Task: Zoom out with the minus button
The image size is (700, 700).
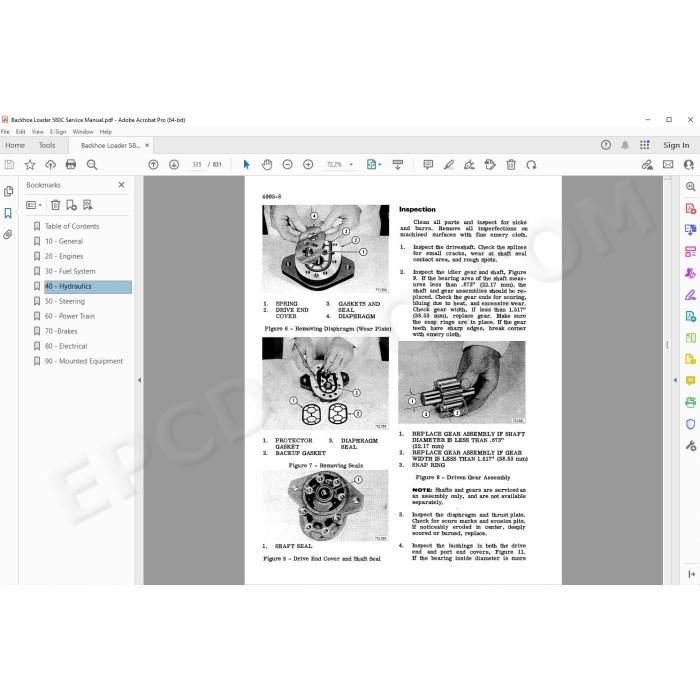Action: point(288,165)
